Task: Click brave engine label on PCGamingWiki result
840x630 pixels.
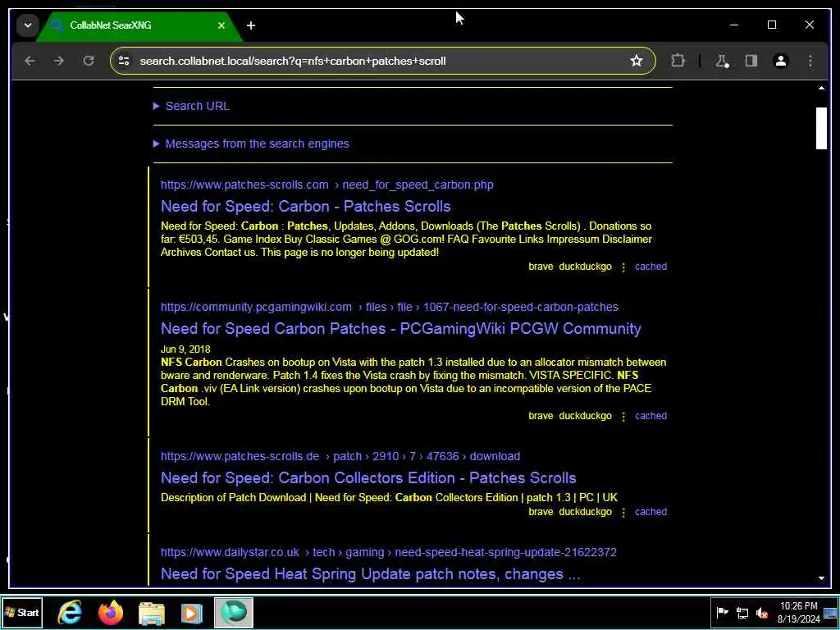Action: coord(541,416)
